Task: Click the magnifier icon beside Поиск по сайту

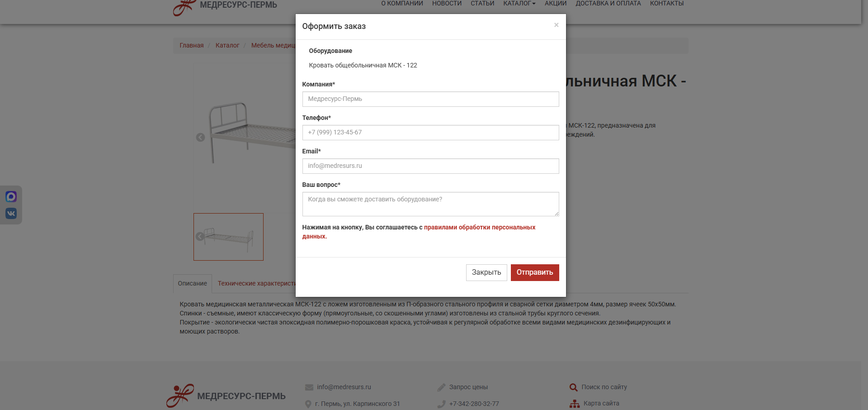Action: tap(573, 387)
